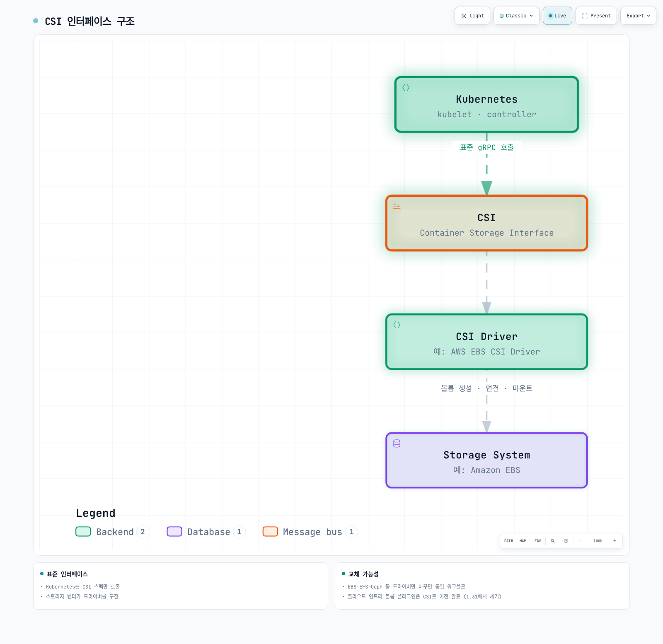663x644 pixels.
Task: Click '클라우드 인트리 볼륨 플러그인은' bullet
Action: click(424, 596)
